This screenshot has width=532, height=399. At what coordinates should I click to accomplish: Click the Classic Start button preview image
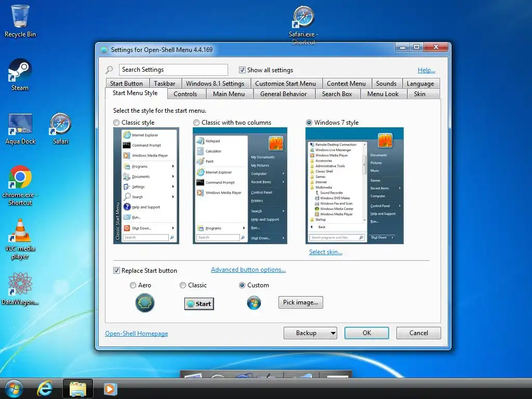(x=199, y=303)
